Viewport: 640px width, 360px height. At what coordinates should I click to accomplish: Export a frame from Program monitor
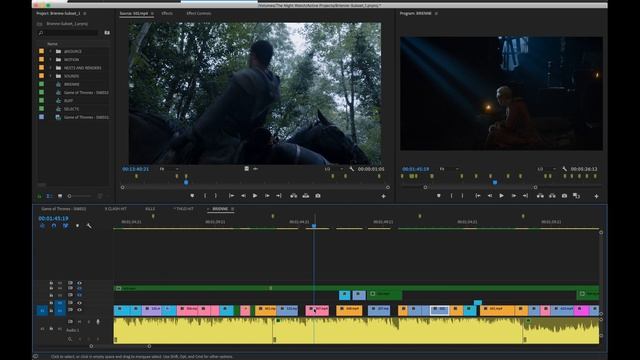click(564, 196)
